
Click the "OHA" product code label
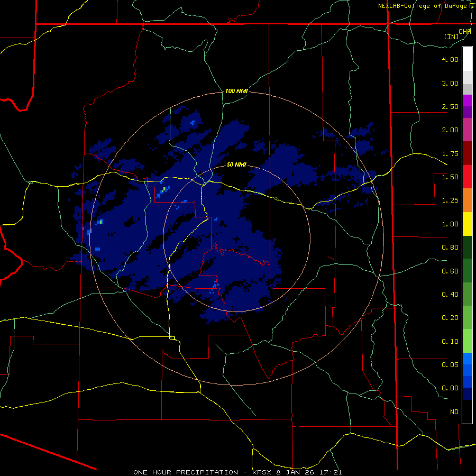click(465, 32)
